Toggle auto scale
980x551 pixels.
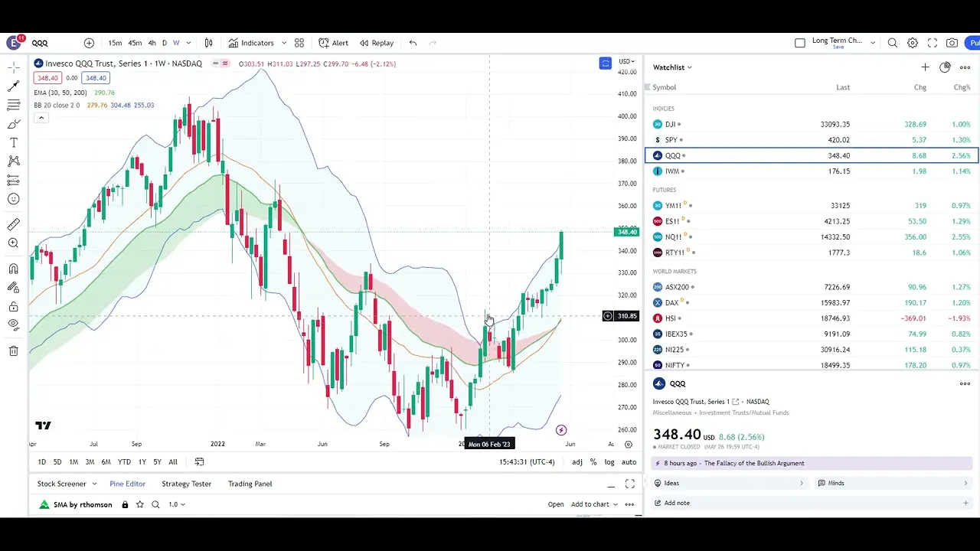click(629, 461)
